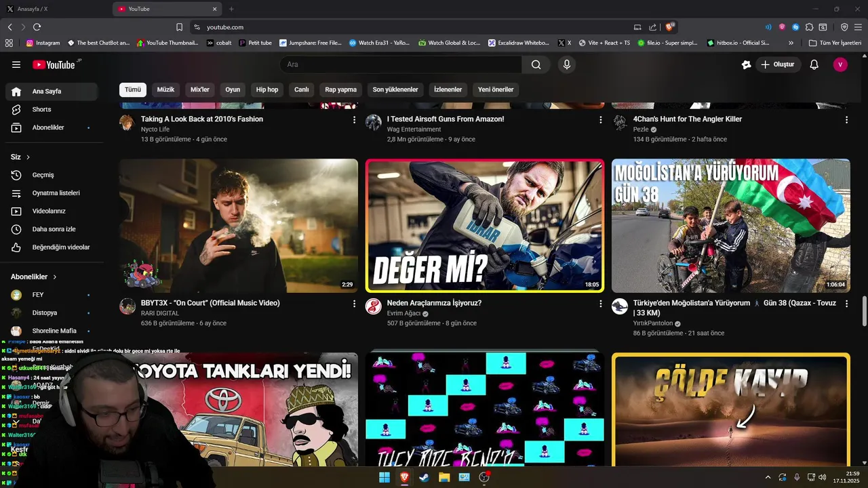
Task: Open Geçmiş watch history
Action: pos(52,175)
